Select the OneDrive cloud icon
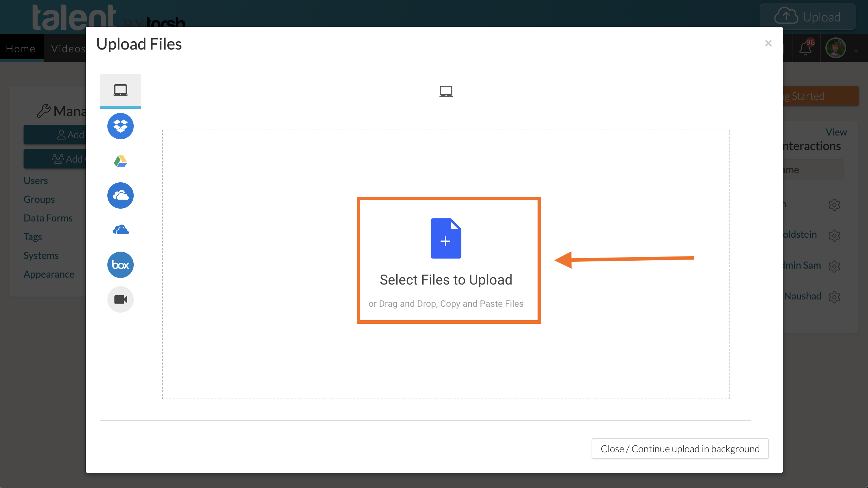Image resolution: width=868 pixels, height=488 pixels. (120, 230)
